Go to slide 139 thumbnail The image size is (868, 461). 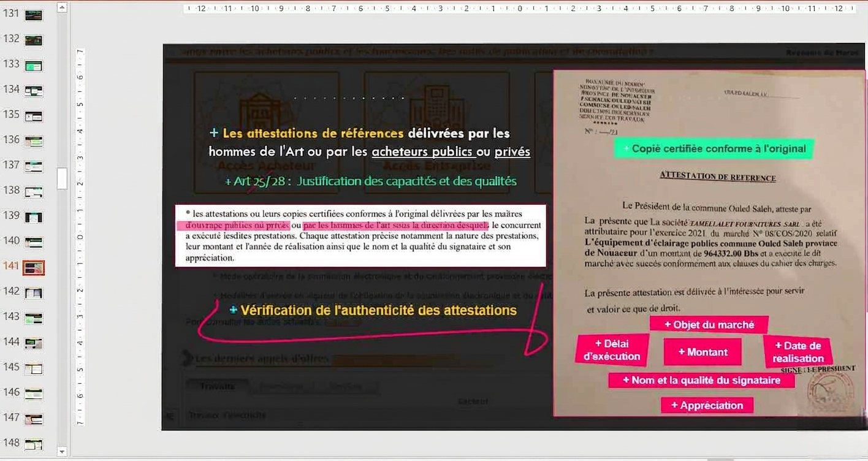coord(33,217)
